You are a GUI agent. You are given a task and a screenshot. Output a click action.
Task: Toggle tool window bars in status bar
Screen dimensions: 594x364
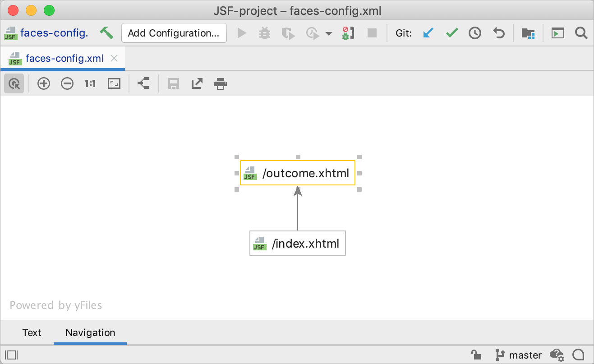(x=11, y=355)
